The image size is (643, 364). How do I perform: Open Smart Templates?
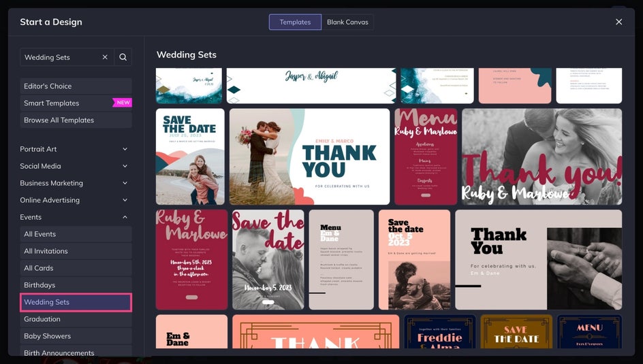(76, 103)
